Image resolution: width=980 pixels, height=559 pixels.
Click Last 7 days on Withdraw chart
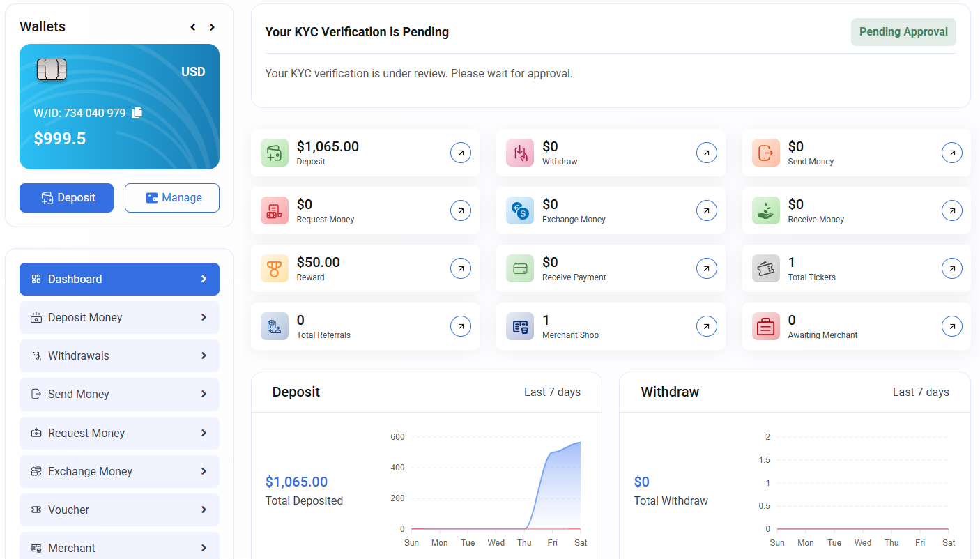pos(921,392)
